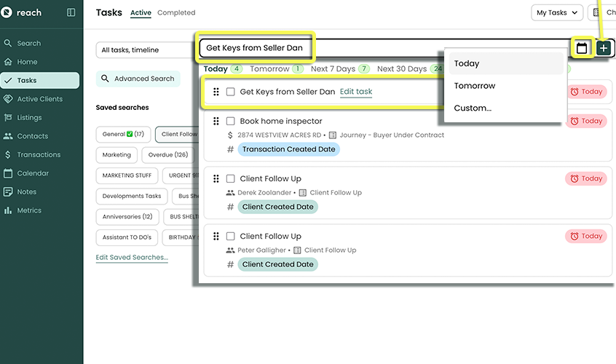Open the My Tasks dropdown
Image resolution: width=616 pixels, height=364 pixels.
pyautogui.click(x=558, y=12)
